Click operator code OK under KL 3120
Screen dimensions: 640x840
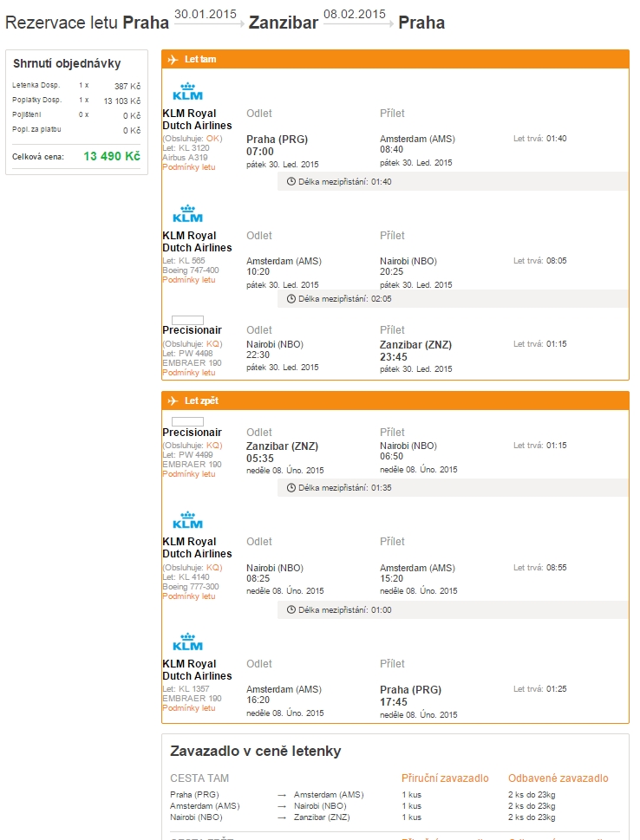click(212, 138)
